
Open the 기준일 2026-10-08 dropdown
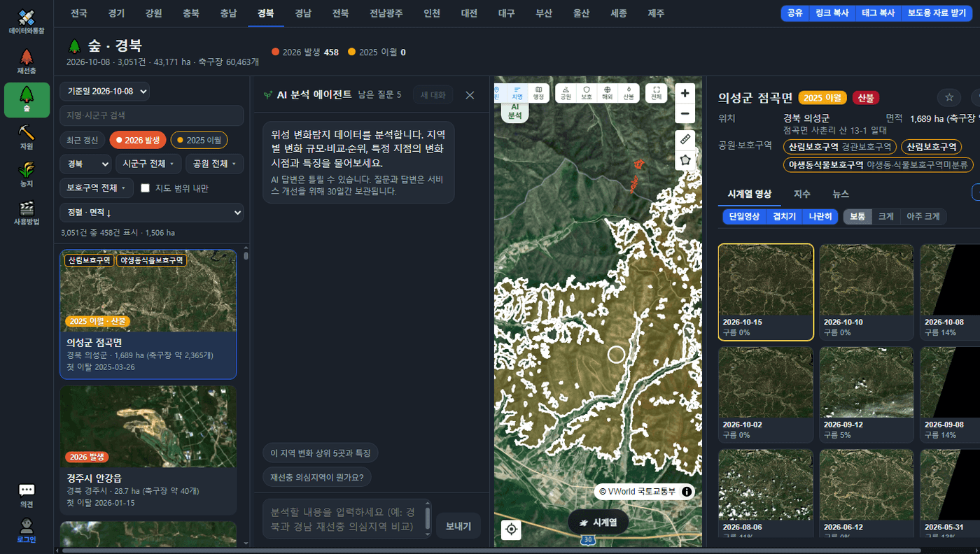click(x=105, y=91)
